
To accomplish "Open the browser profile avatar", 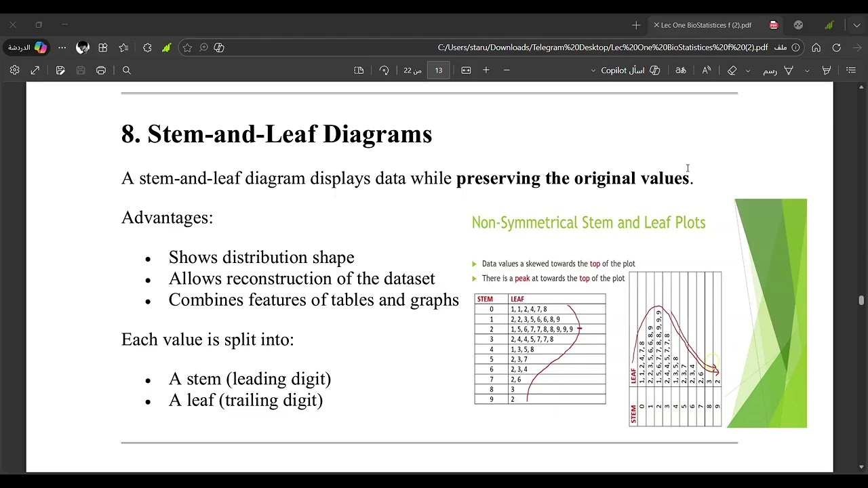I will pyautogui.click(x=83, y=47).
